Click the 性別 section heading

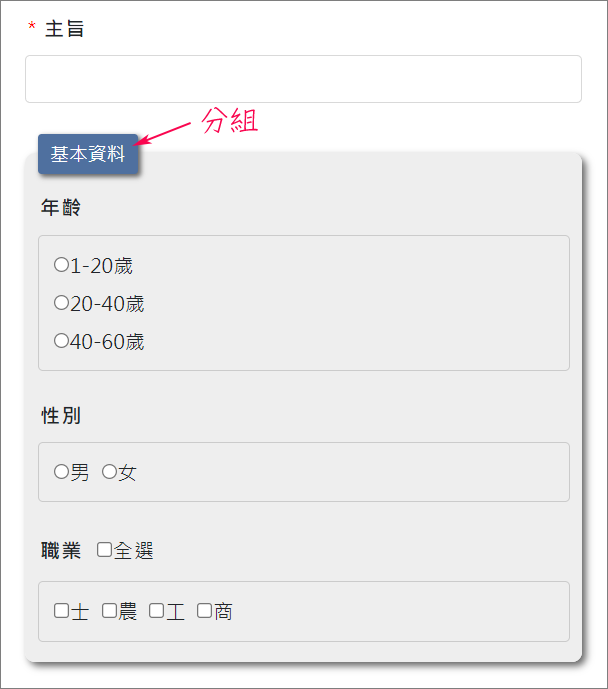[x=61, y=415]
